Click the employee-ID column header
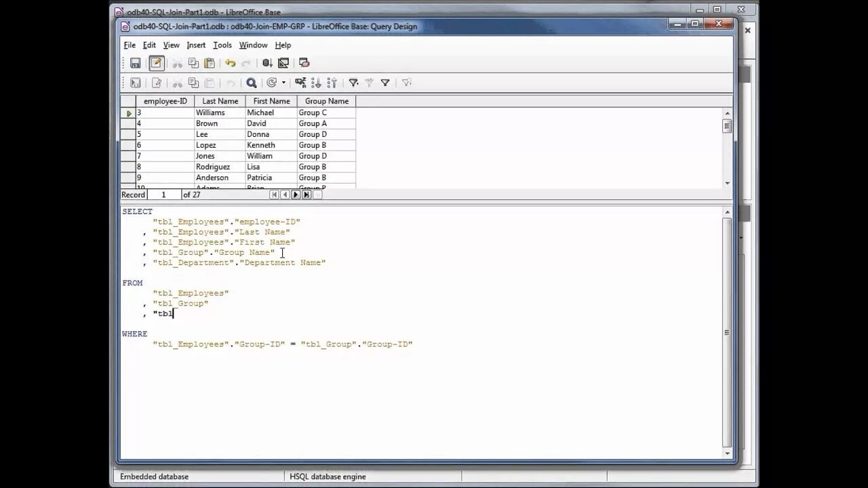868x488 pixels. [165, 101]
